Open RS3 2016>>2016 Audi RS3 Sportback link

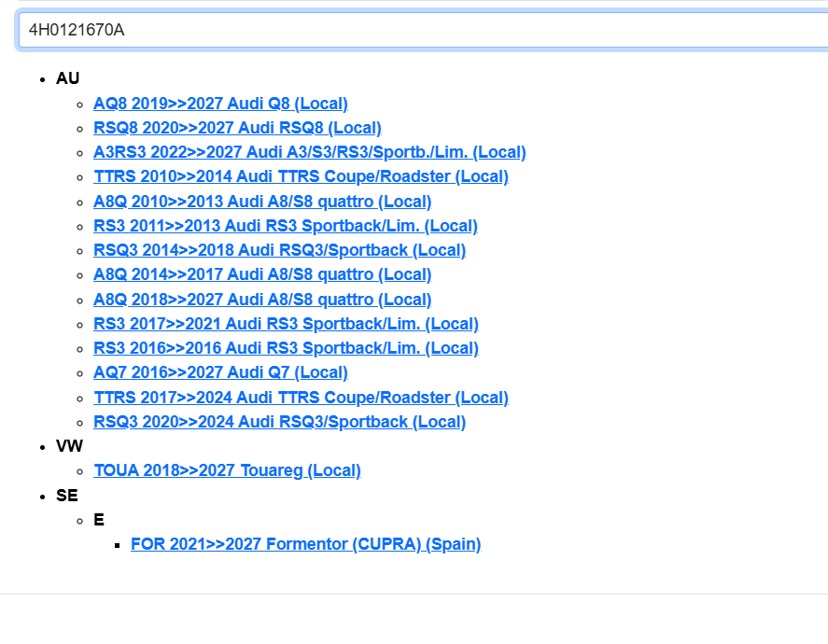286,348
